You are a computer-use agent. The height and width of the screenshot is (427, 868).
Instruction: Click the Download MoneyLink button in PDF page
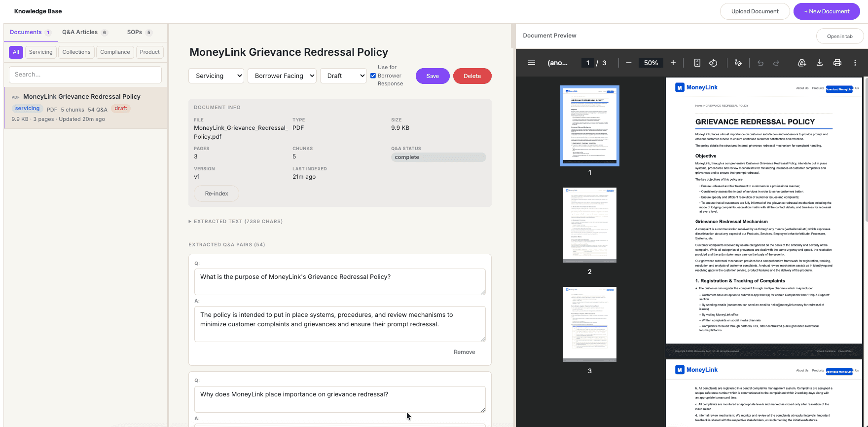click(839, 89)
